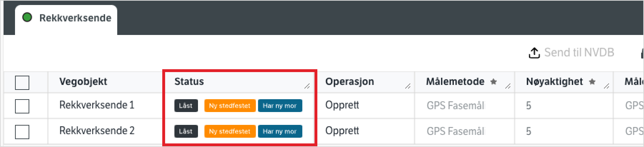Screen dimensions: 644x147
Task: Click the upload icon beside Send til NVDB
Action: [x=534, y=53]
